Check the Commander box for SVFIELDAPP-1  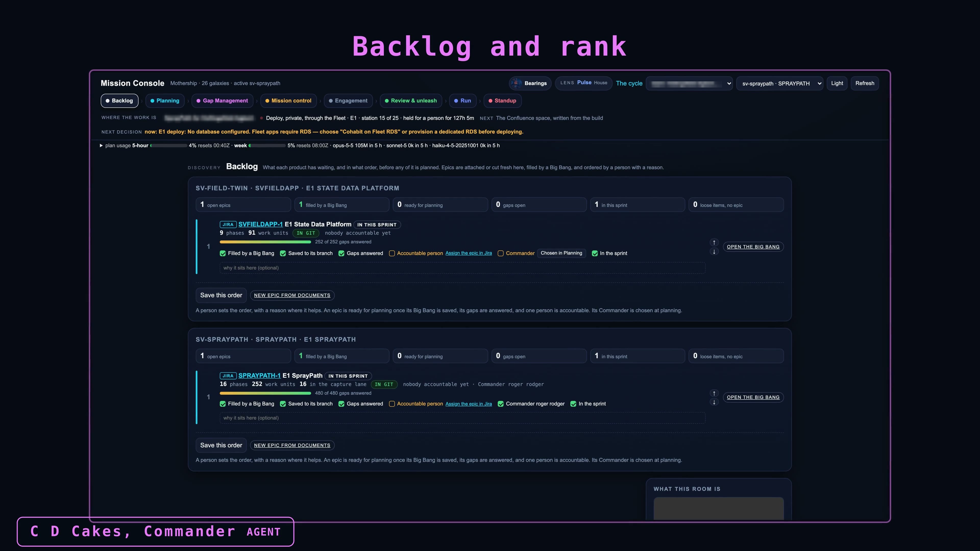tap(501, 254)
